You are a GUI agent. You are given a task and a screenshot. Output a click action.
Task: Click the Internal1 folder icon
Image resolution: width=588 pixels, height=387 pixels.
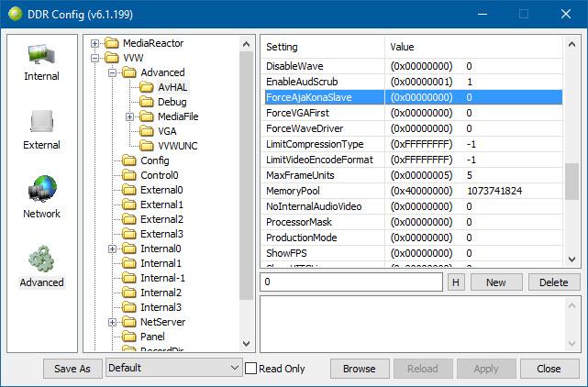tap(129, 263)
